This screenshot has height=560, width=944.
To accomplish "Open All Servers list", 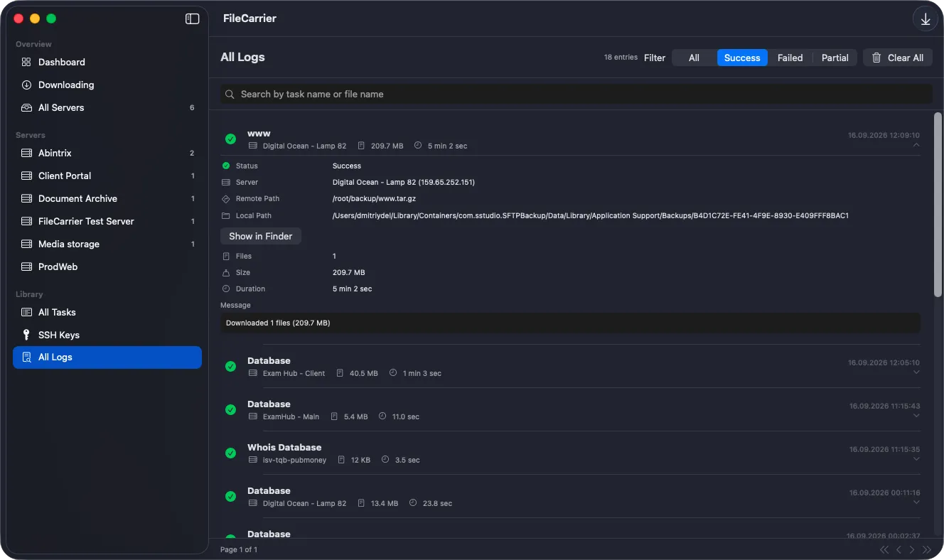I will pos(107,107).
